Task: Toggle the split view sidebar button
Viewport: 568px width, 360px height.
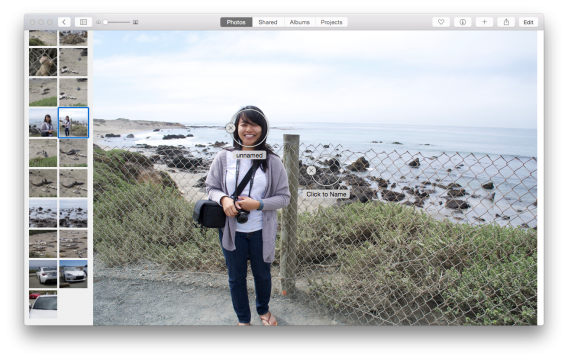Action: (83, 22)
